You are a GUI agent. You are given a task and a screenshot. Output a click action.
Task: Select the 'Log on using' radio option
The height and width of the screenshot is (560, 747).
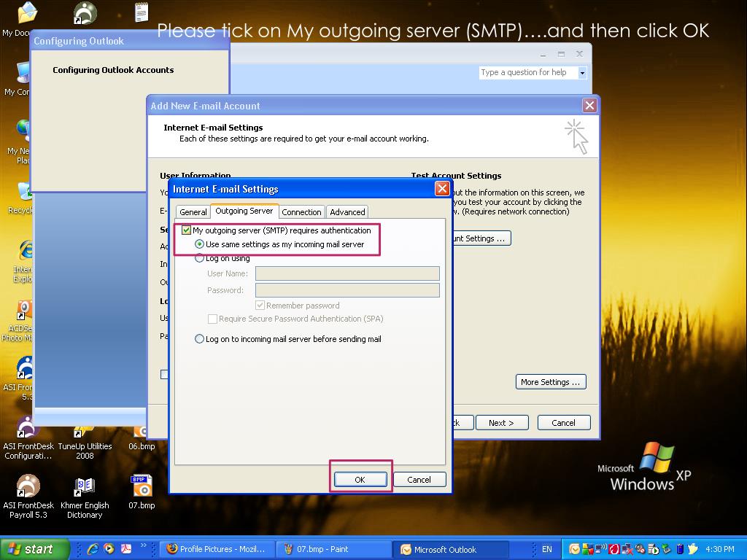(x=200, y=259)
